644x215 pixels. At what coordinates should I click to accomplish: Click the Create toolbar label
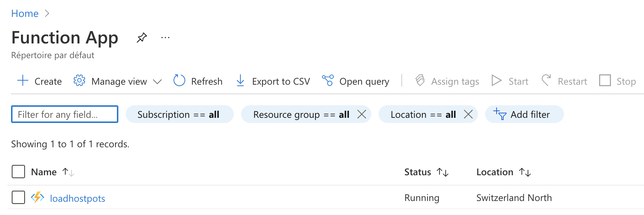(x=48, y=81)
